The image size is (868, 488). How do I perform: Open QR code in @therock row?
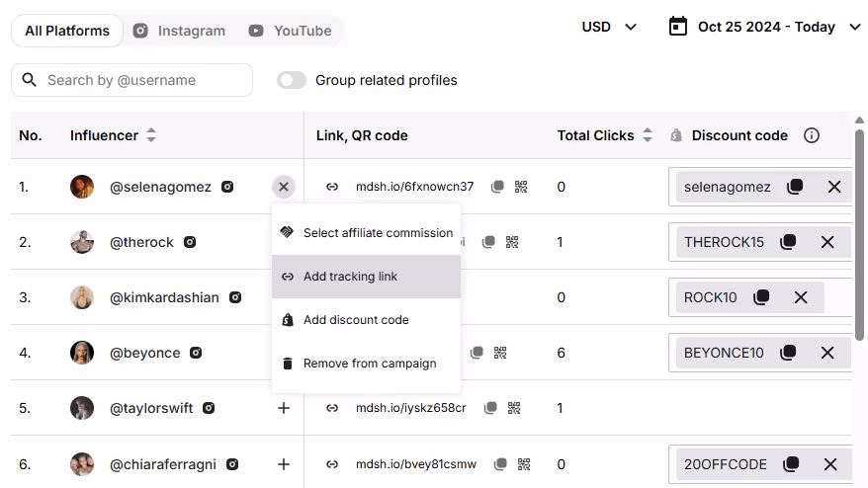click(x=512, y=242)
